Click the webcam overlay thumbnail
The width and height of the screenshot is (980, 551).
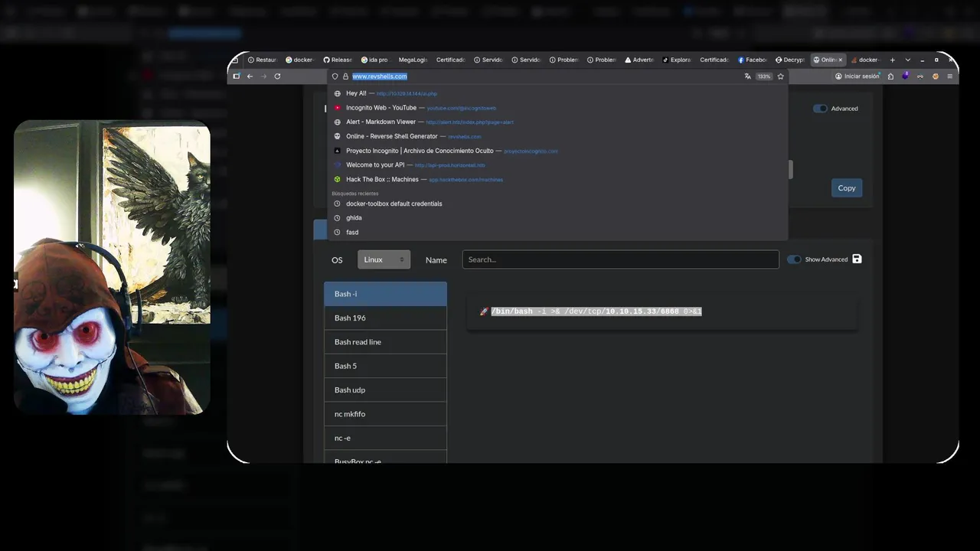pos(112,268)
